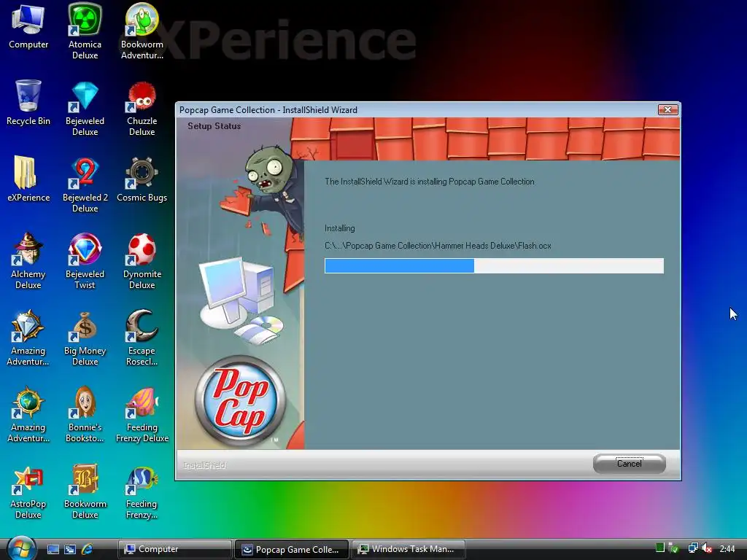Click the installation progress bar

[x=494, y=265]
